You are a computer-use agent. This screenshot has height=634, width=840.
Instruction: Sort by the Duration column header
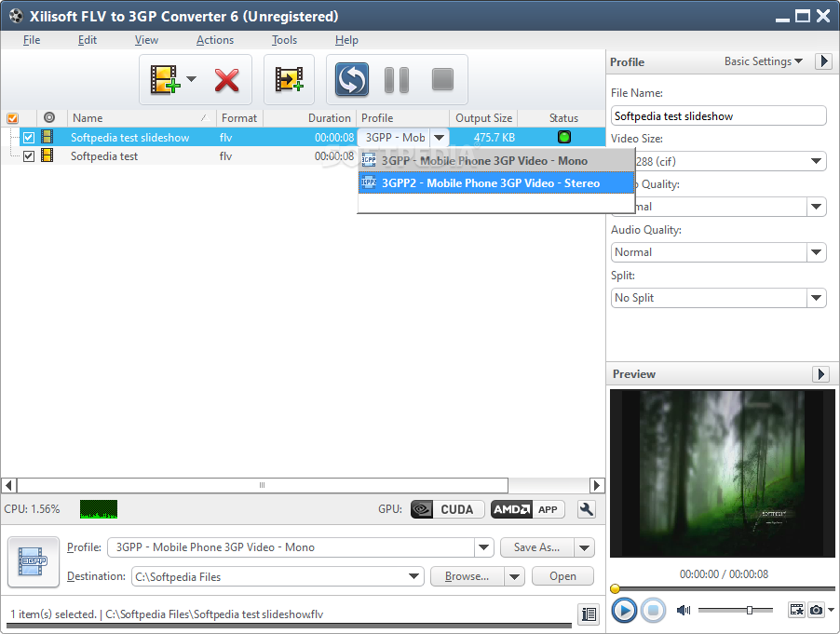tap(309, 118)
